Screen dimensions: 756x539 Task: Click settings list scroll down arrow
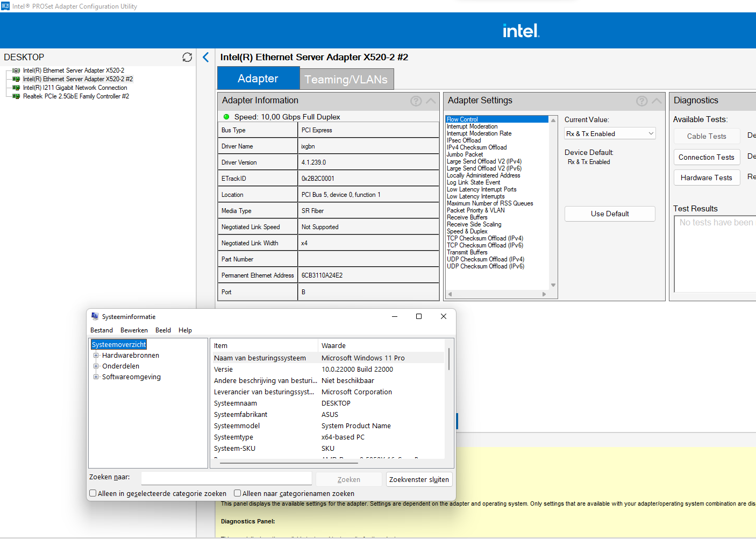point(553,285)
